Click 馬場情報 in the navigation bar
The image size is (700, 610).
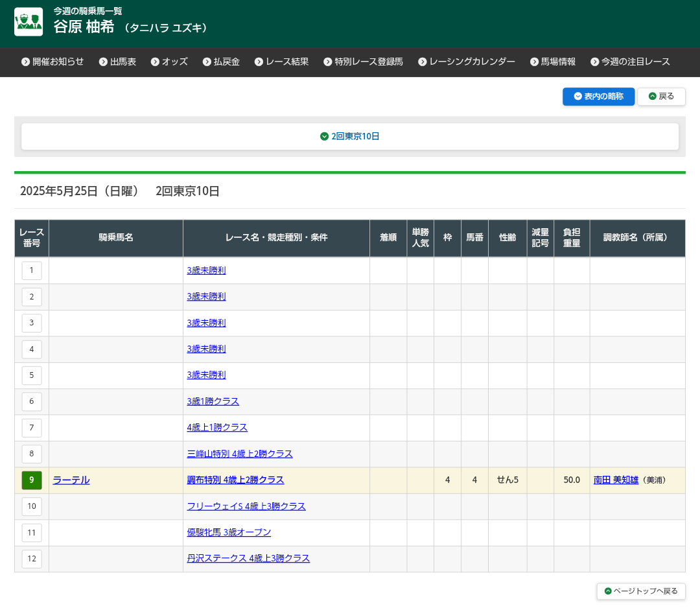[x=553, y=62]
